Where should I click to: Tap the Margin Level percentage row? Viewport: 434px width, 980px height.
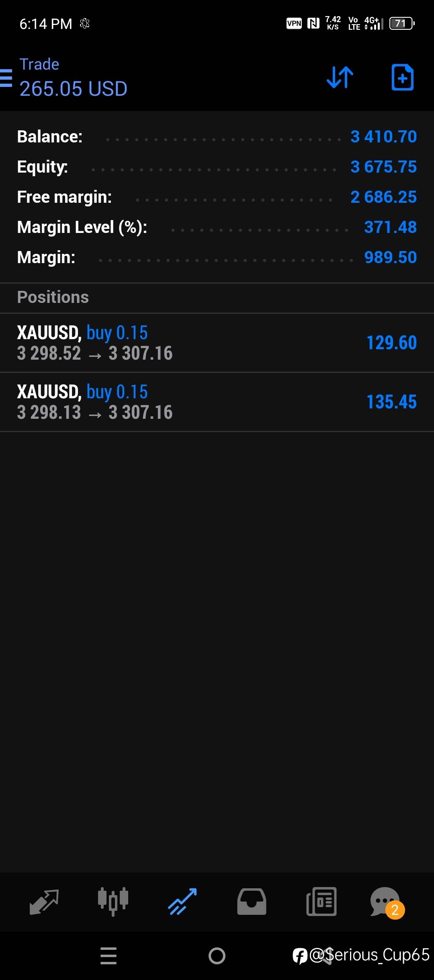coord(217,227)
